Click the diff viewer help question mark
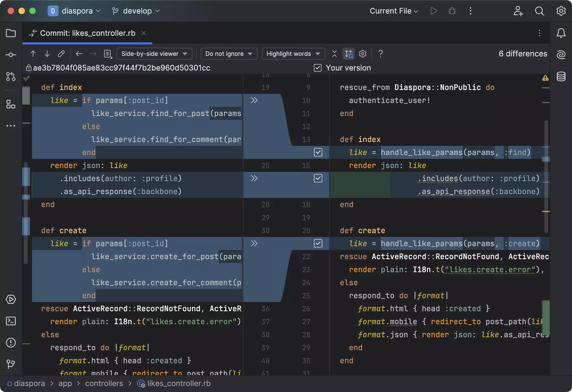Image resolution: width=572 pixels, height=392 pixels. pos(380,54)
